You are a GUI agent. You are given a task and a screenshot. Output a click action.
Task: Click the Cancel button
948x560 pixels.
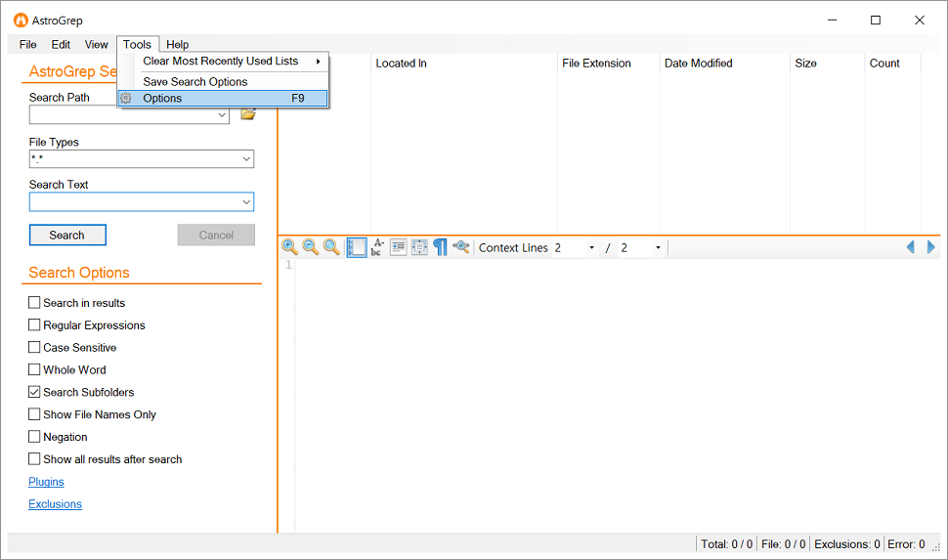pos(216,236)
